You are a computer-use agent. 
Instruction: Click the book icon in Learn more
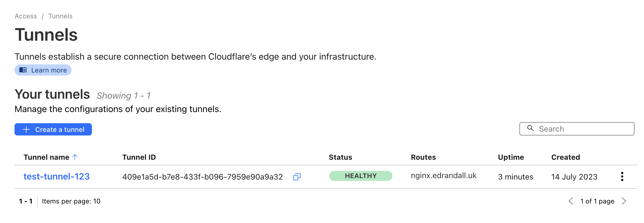(23, 70)
